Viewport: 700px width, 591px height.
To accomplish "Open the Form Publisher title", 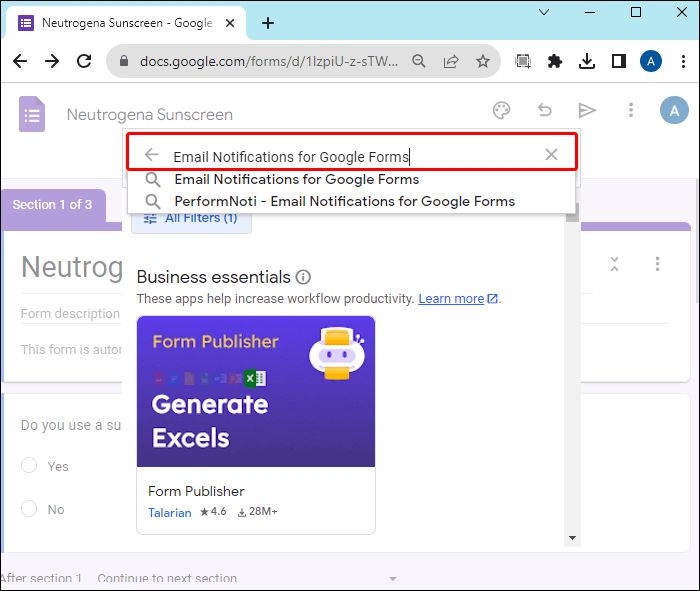I will pyautogui.click(x=196, y=491).
